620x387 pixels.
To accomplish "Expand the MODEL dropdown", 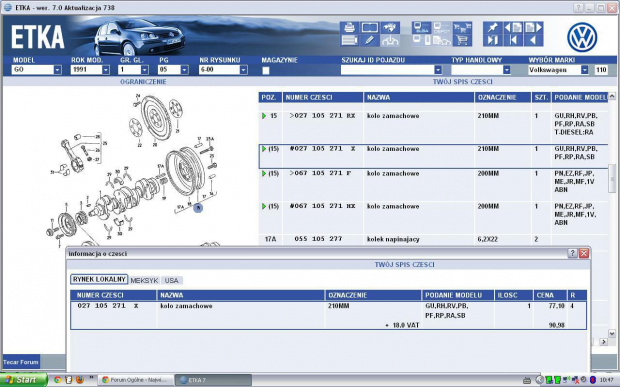I will [58, 70].
